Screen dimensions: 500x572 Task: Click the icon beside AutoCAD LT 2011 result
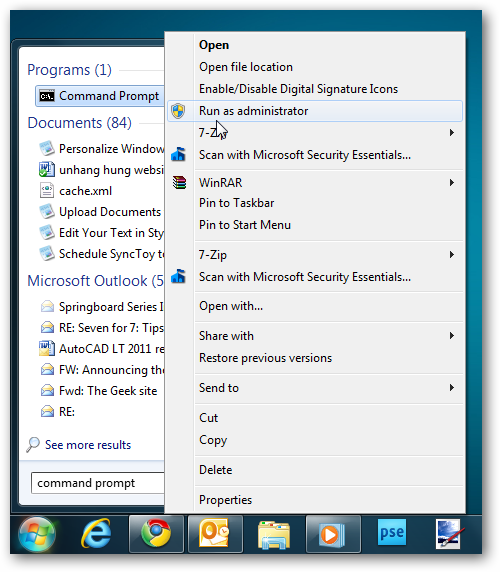47,348
